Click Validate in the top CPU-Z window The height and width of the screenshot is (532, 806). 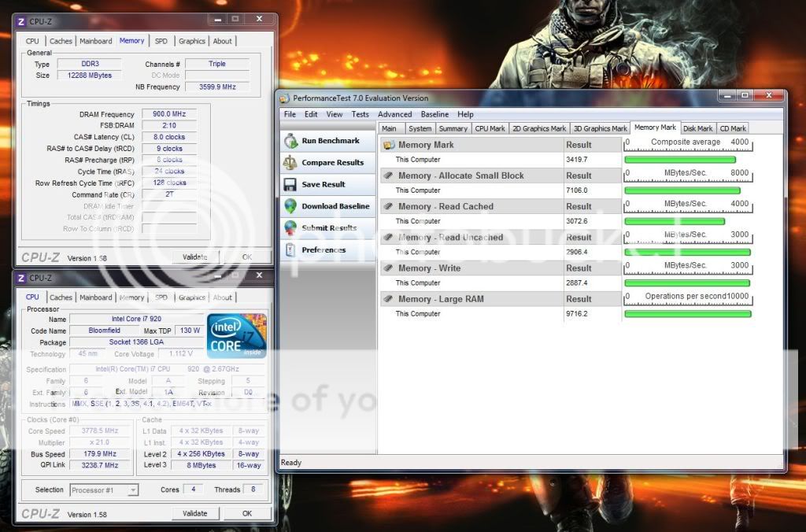tap(195, 257)
